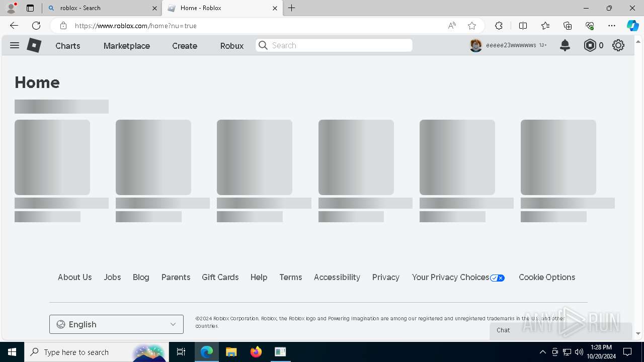The image size is (644, 362).
Task: Add this page to favorites
Action: coord(472,26)
